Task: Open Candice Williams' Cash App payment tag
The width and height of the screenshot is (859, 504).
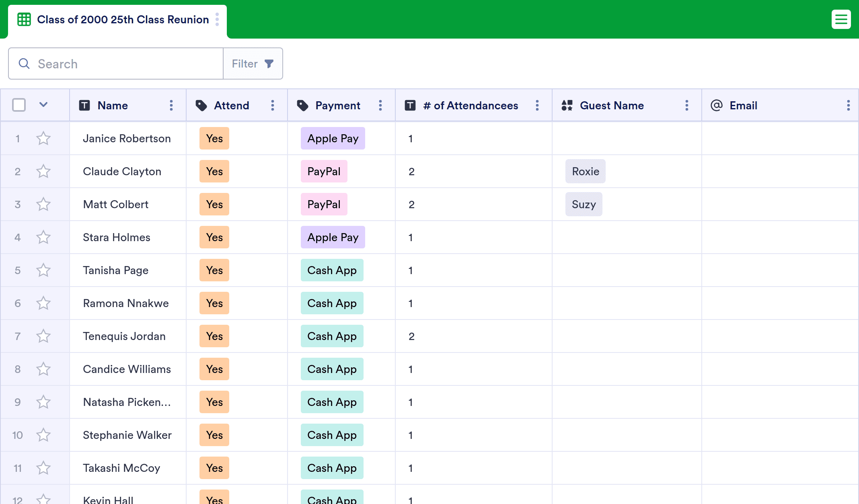Action: click(332, 369)
